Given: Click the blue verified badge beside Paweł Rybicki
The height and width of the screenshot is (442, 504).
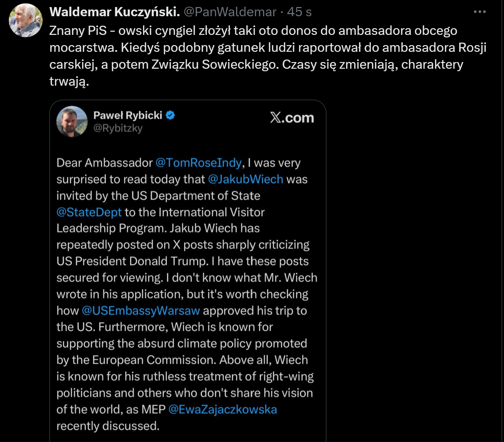Looking at the screenshot, I should click(x=170, y=115).
